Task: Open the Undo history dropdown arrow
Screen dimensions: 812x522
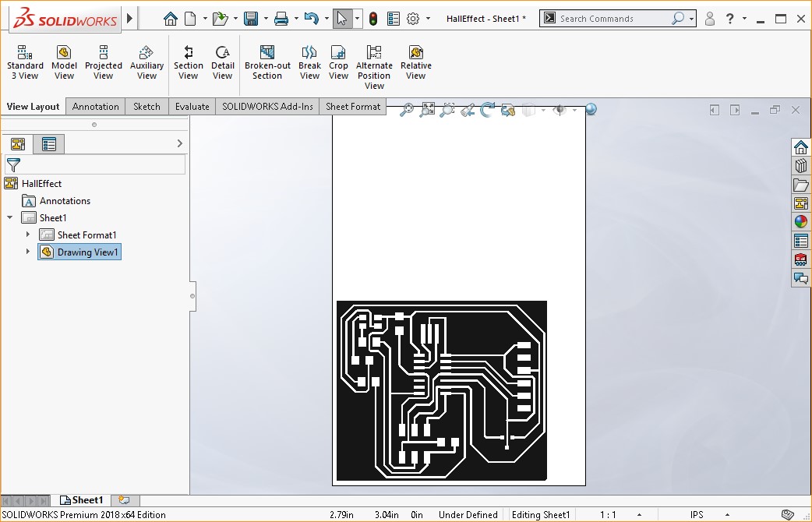Action: 327,19
